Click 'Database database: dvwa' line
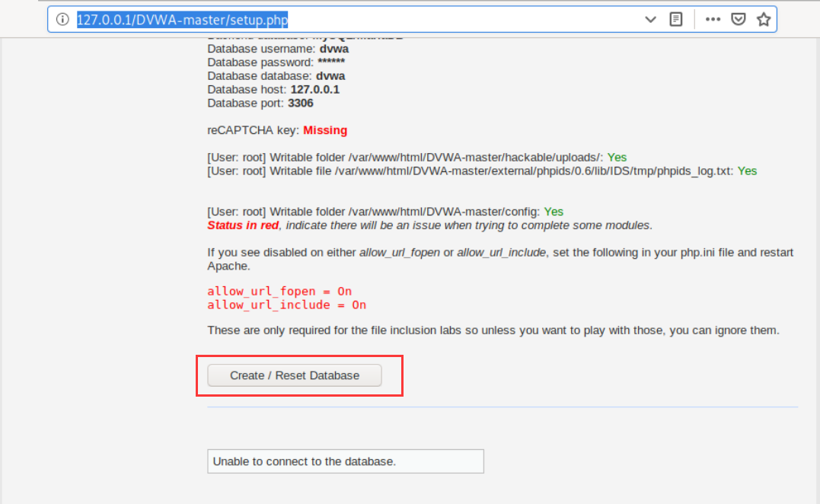The height and width of the screenshot is (504, 820). click(x=276, y=76)
